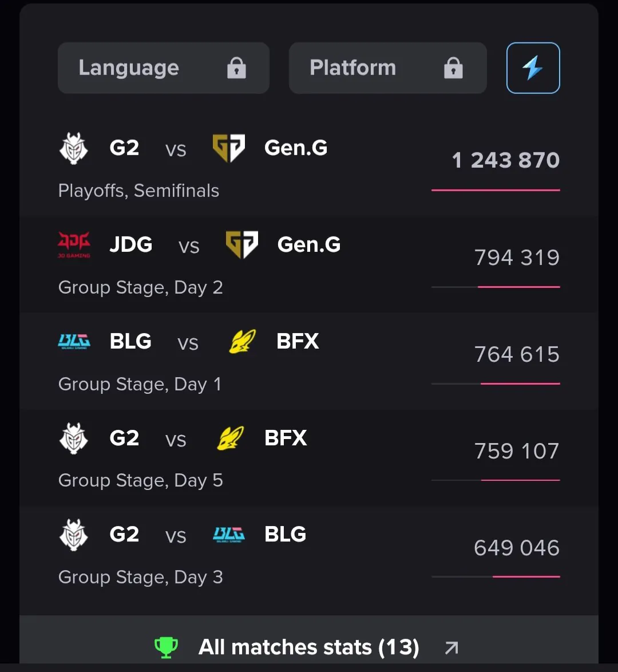Click the Language filter lock icon

coord(236,68)
